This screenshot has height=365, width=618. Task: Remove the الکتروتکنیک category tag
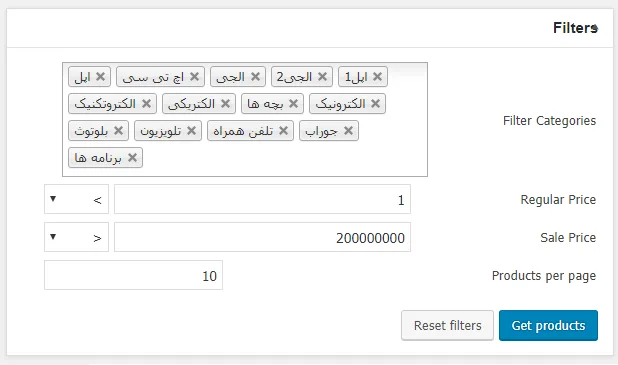[146, 104]
